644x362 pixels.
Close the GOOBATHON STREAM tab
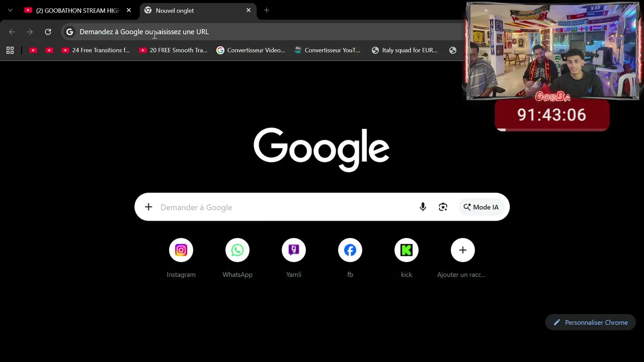[129, 10]
